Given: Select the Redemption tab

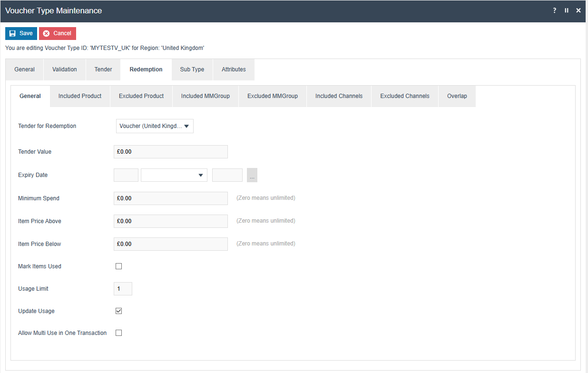Looking at the screenshot, I should 146,69.
